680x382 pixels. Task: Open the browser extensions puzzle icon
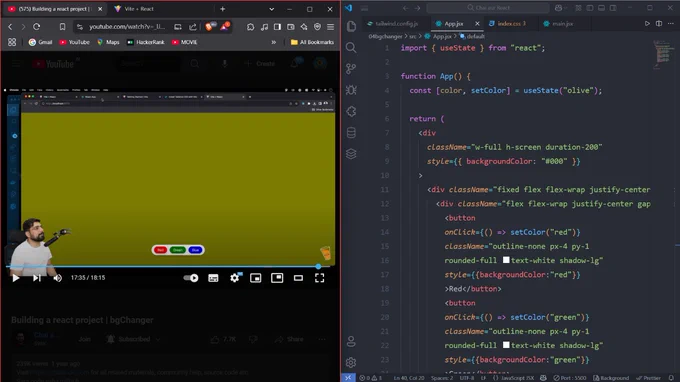251,27
